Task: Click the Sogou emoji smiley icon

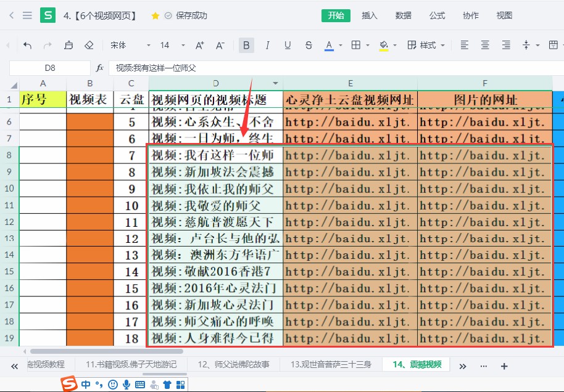Action: pyautogui.click(x=113, y=385)
